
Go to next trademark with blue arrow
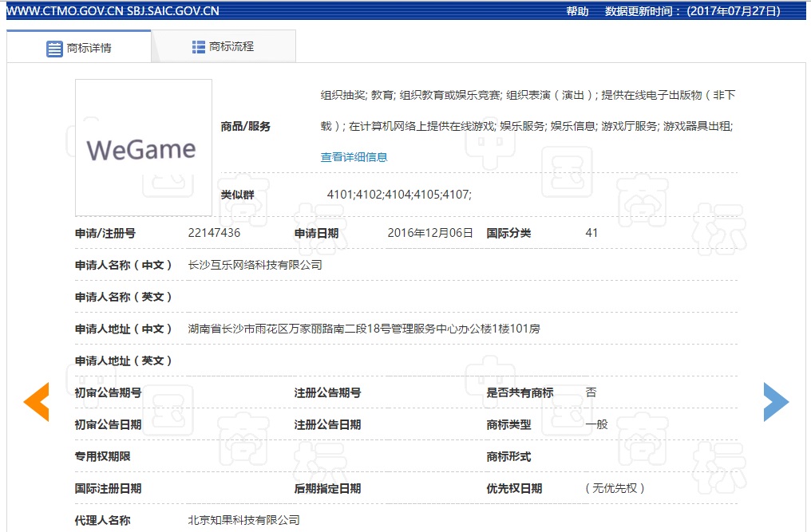pos(775,401)
